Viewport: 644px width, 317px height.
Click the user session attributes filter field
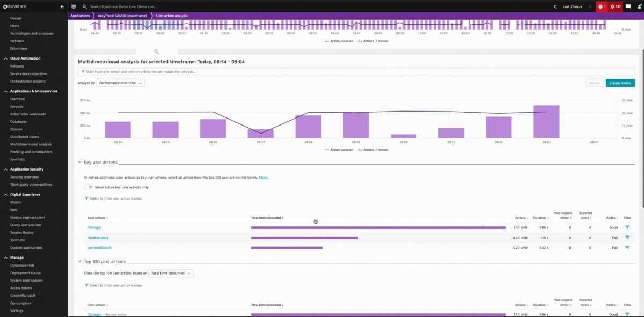click(x=215, y=71)
